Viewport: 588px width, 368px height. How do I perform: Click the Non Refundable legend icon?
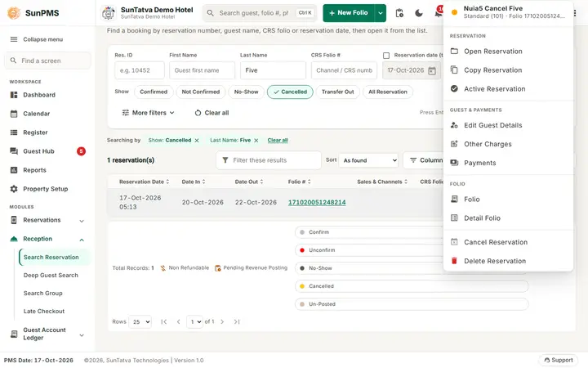point(163,267)
